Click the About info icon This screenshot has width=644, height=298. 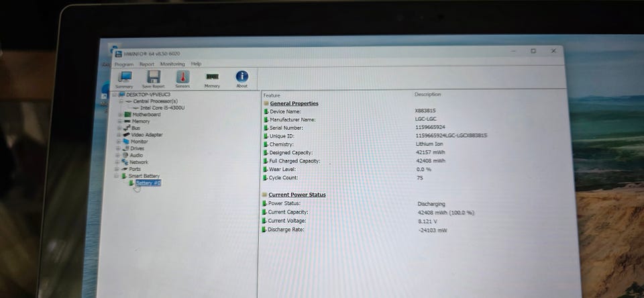[242, 79]
